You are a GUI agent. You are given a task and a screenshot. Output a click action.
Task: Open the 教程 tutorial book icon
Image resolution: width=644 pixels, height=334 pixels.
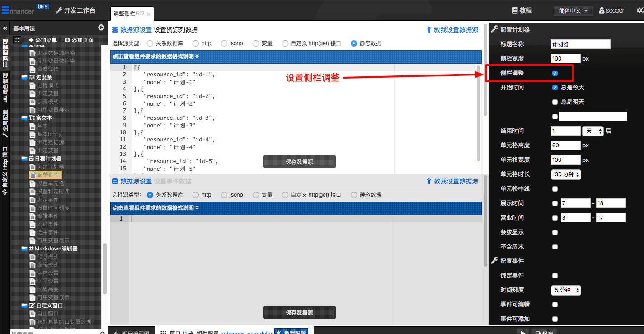[x=514, y=10]
